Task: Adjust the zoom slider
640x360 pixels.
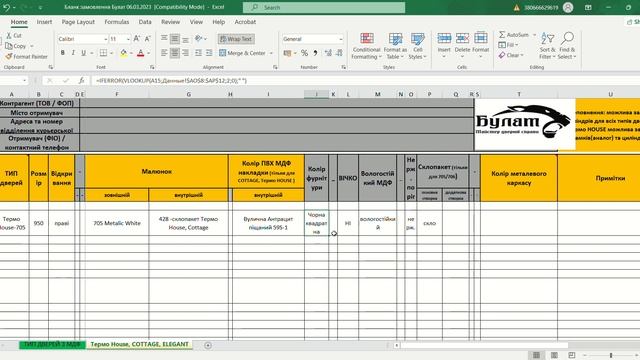Action: [x=611, y=355]
